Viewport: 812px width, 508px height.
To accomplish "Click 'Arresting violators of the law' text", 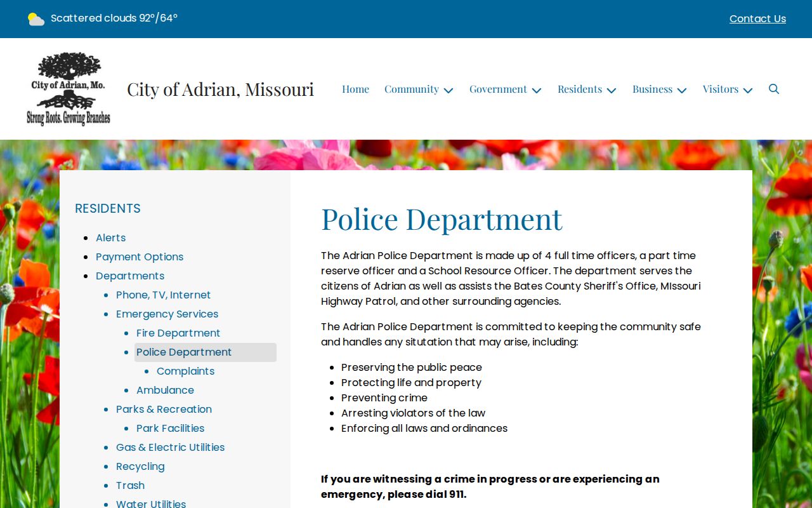I will click(x=414, y=413).
